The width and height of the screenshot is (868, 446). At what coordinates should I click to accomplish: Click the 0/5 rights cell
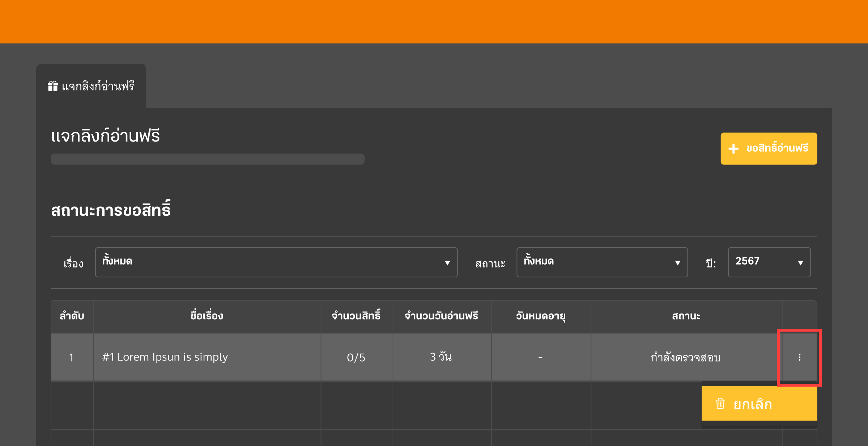356,357
